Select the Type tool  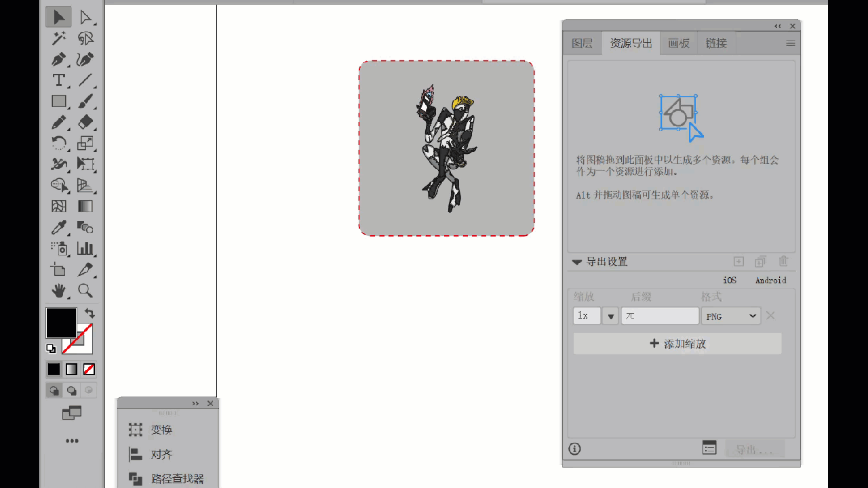59,80
